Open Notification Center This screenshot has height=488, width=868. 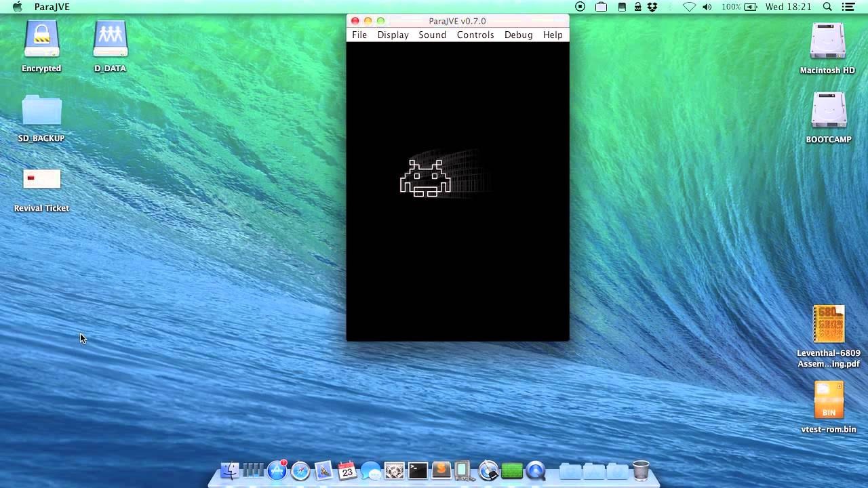tap(848, 7)
